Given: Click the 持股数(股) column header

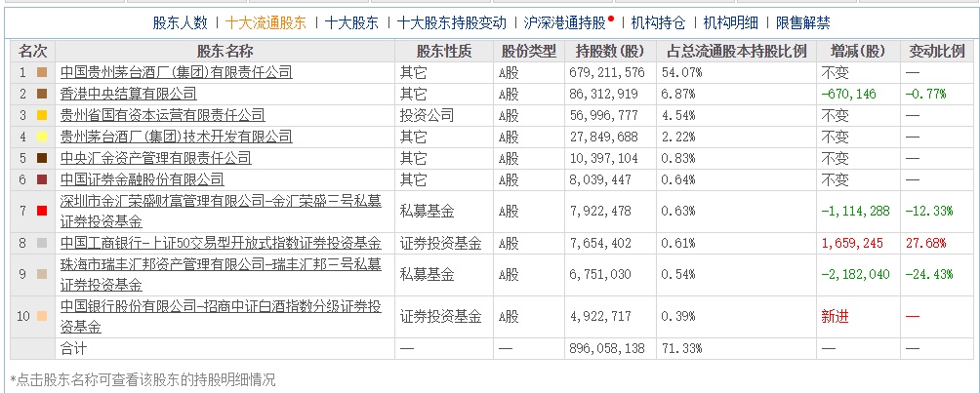Looking at the screenshot, I should coord(610,52).
